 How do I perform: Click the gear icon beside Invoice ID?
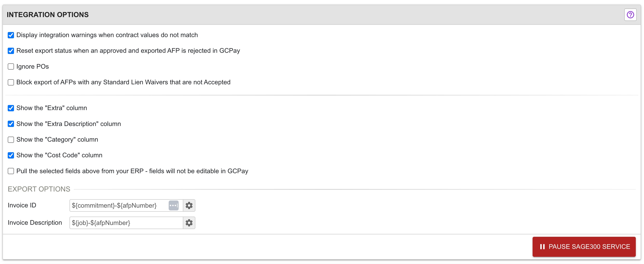tap(189, 205)
